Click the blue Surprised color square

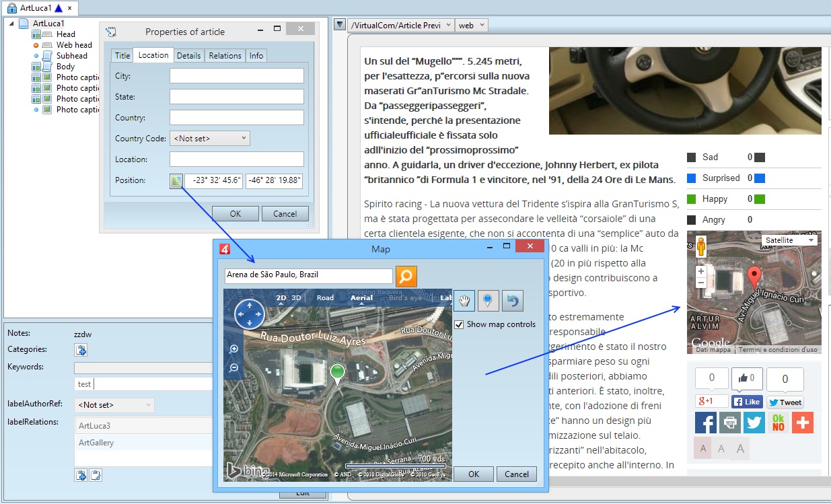click(760, 178)
